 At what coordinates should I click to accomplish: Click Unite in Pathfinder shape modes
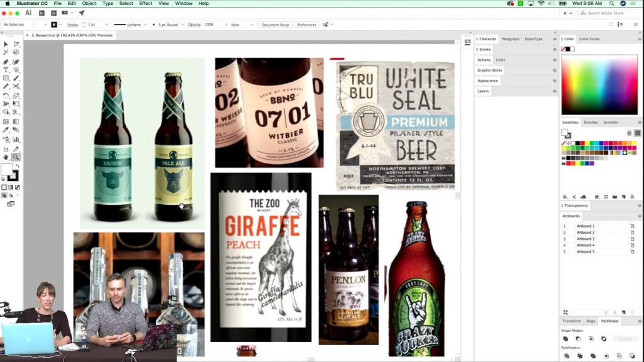[565, 339]
